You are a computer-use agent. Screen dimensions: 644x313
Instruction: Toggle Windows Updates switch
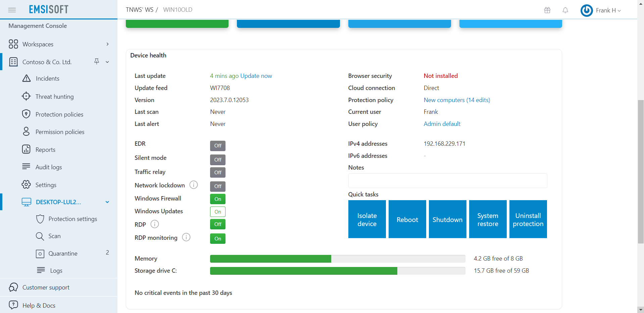click(x=218, y=212)
